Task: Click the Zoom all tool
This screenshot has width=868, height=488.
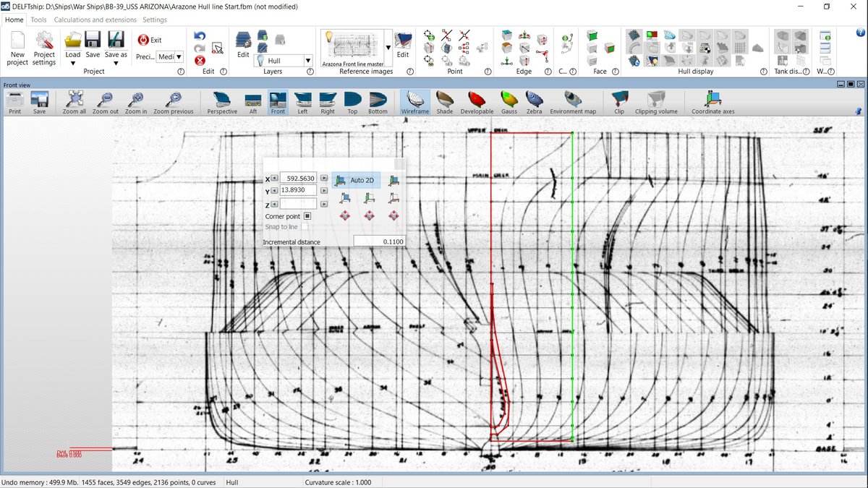Action: pos(75,102)
